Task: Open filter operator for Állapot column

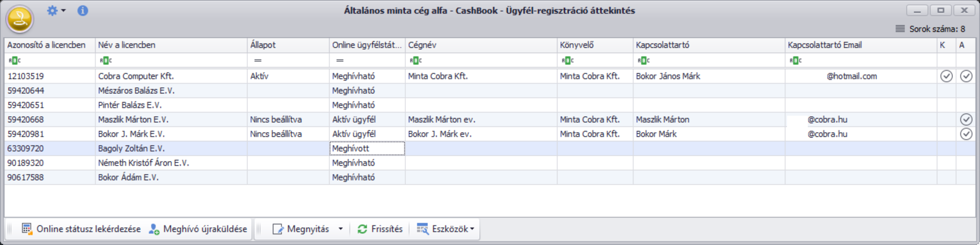Action: click(258, 60)
